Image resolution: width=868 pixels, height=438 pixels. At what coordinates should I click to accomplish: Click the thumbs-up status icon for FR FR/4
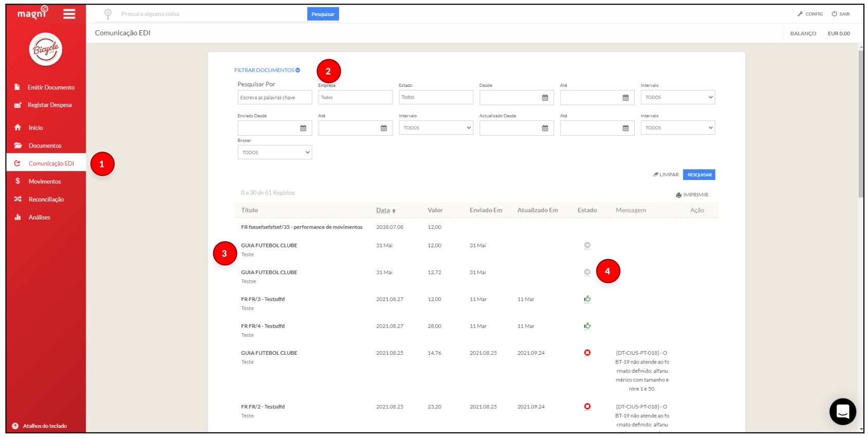tap(587, 325)
